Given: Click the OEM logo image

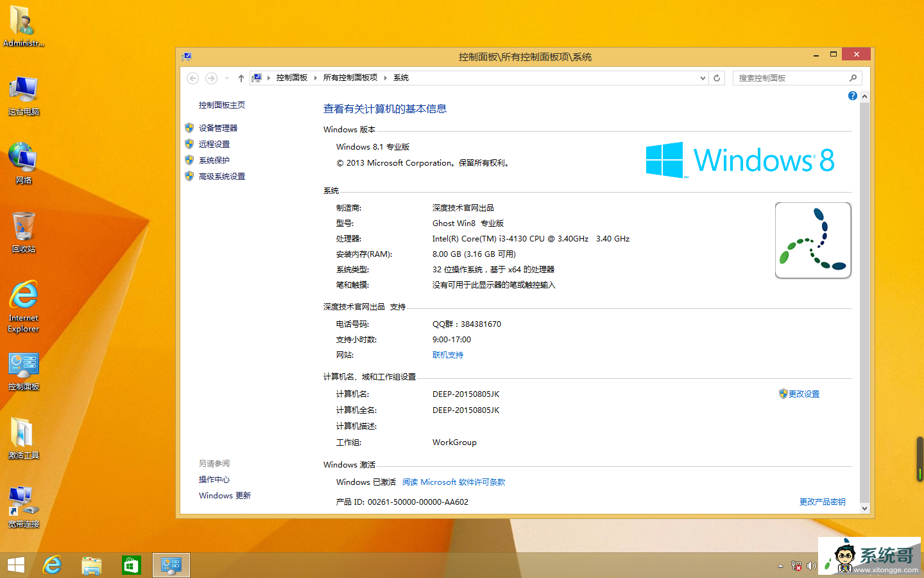Looking at the screenshot, I should (x=813, y=240).
